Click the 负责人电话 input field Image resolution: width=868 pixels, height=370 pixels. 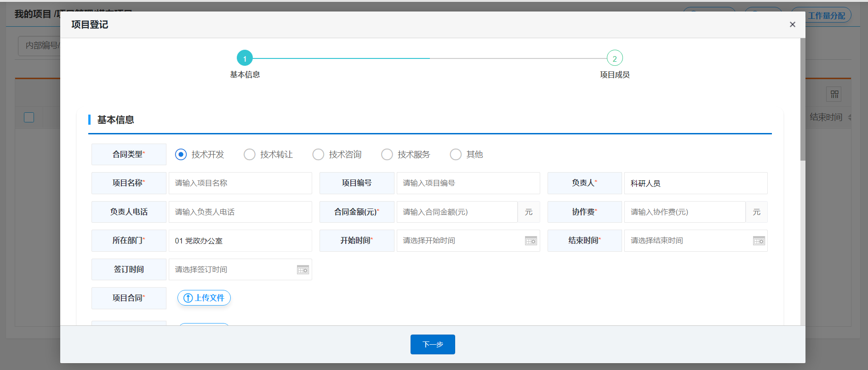pos(240,212)
